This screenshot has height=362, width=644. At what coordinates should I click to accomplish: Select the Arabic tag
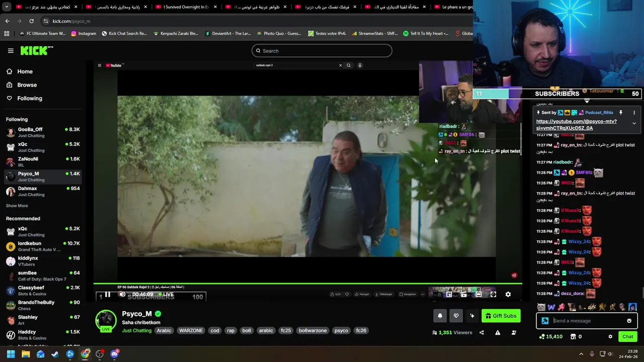[164, 331]
